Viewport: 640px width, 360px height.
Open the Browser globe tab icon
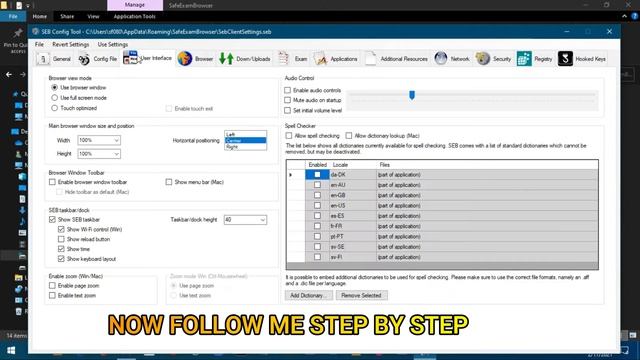(x=185, y=59)
